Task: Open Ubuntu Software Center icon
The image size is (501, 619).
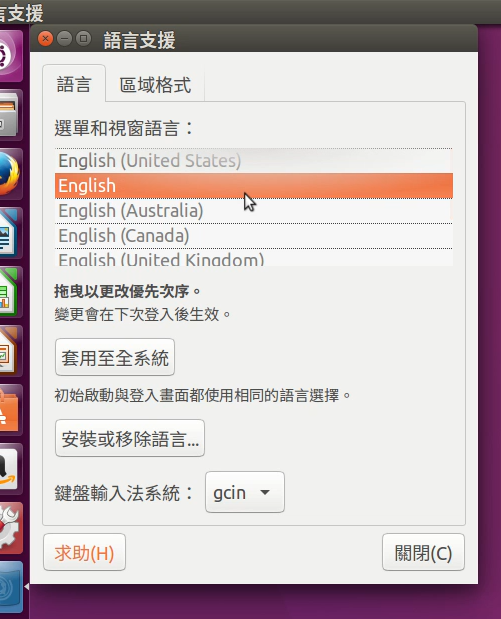Action: (x=8, y=410)
